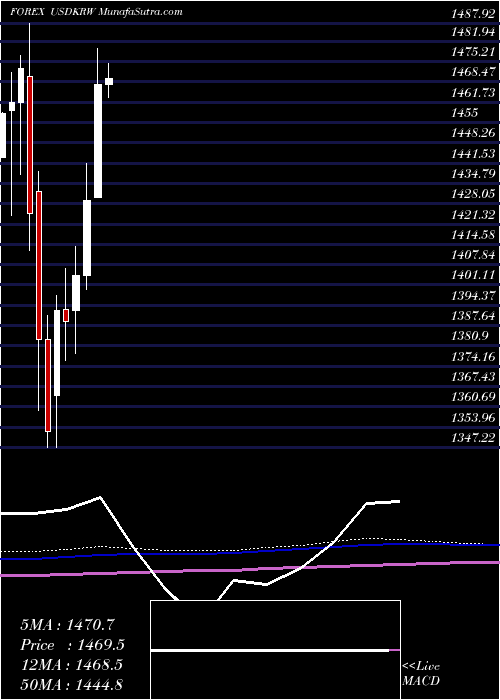
Task: Select the 1421.32 price axis label
Action: pyautogui.click(x=473, y=215)
